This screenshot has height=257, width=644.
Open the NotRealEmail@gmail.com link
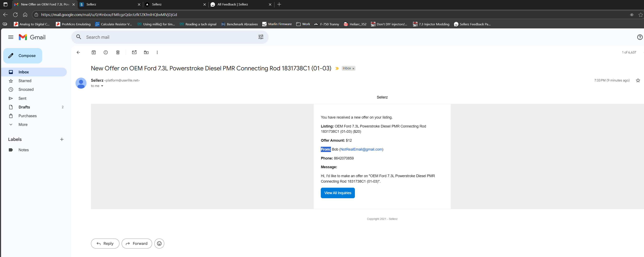[361, 149]
